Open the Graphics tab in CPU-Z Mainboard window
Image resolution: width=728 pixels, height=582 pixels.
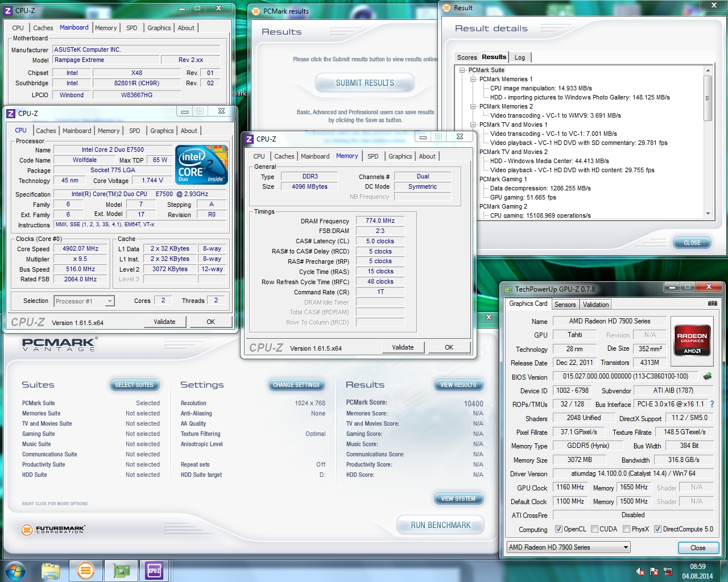[159, 28]
